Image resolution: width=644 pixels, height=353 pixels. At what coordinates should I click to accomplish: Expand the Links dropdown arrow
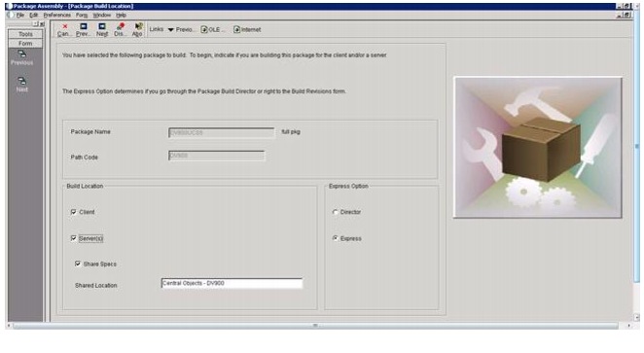coord(171,29)
